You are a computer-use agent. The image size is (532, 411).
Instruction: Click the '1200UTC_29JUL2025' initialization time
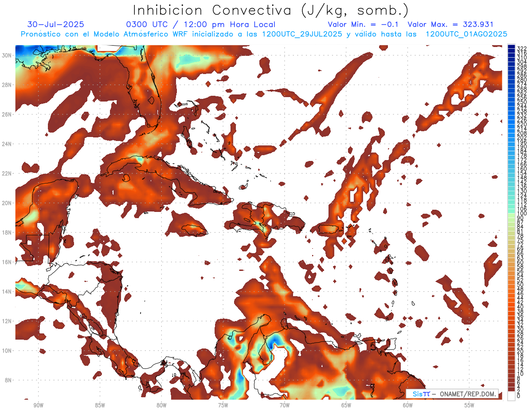click(x=302, y=34)
